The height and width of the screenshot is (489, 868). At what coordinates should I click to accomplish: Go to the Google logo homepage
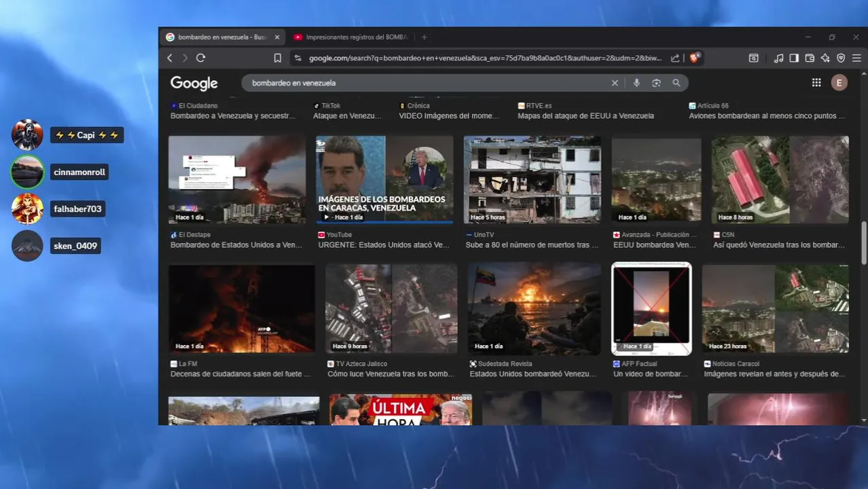point(194,83)
